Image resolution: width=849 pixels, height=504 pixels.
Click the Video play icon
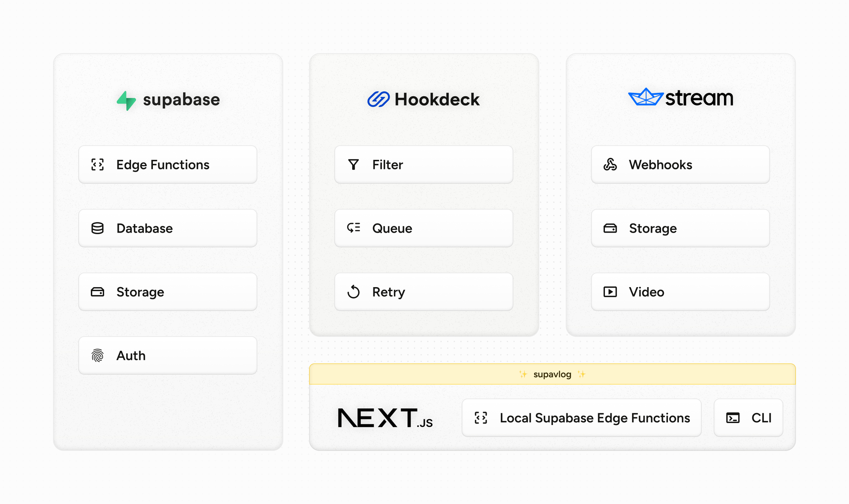tap(610, 292)
